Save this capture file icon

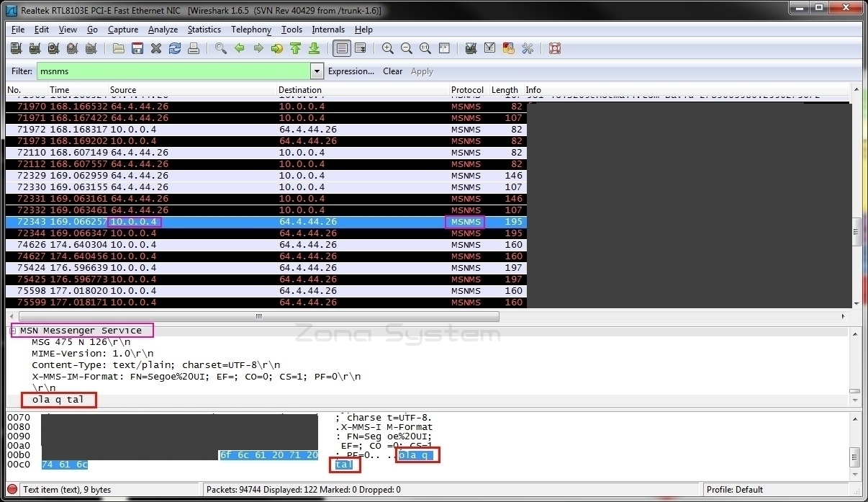coord(137,48)
